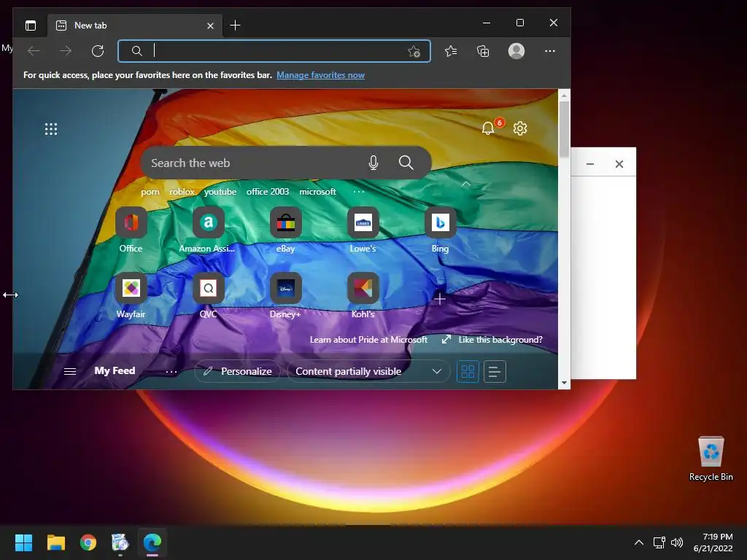Image resolution: width=747 pixels, height=560 pixels.
Task: Open feed more options ellipsis
Action: [171, 371]
